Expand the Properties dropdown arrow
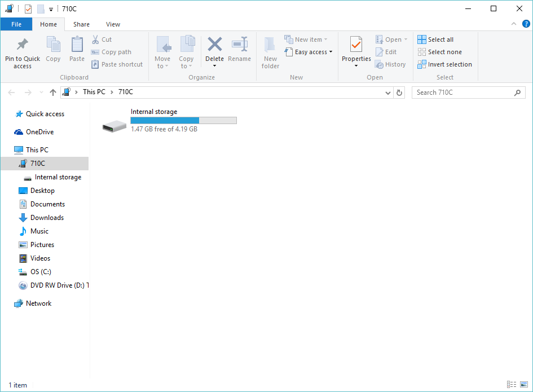Screen dimensions: 533x392 pos(356,65)
